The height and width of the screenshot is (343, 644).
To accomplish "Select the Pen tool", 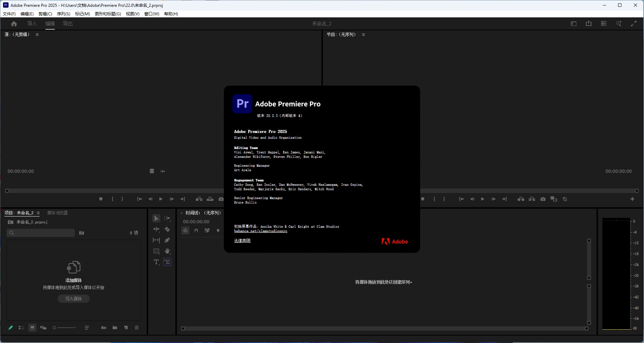I will coord(167,240).
